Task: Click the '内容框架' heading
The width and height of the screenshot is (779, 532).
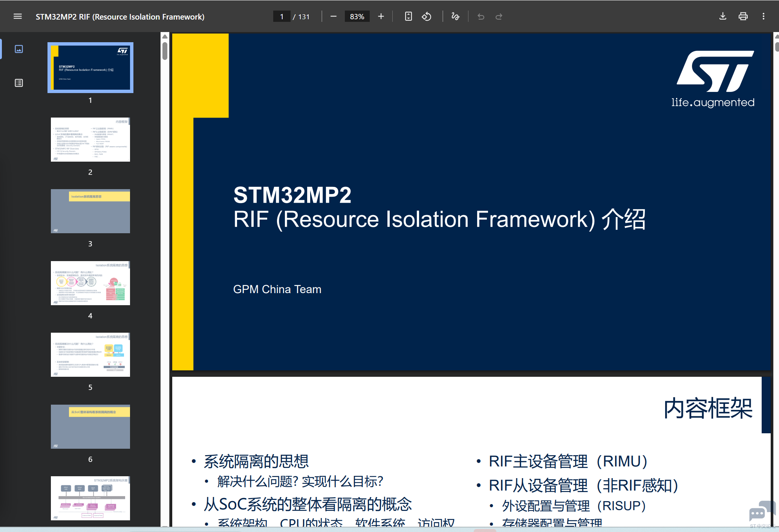Action: pos(708,408)
